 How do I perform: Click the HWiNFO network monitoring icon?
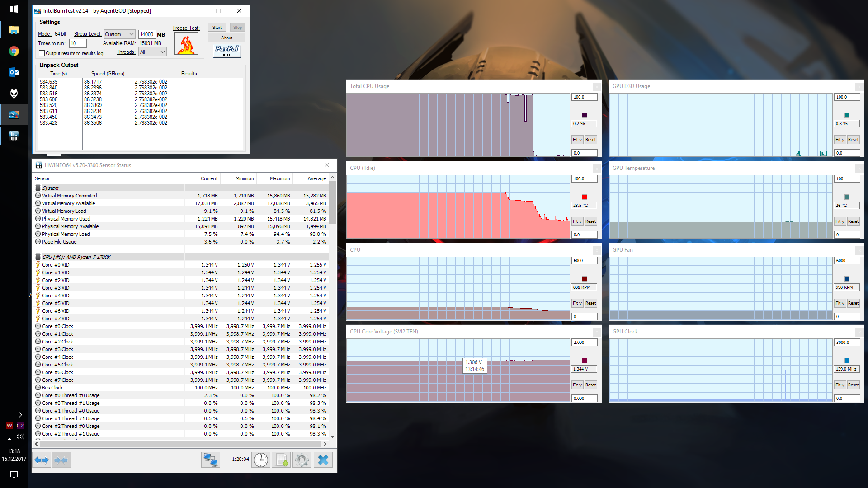point(210,460)
